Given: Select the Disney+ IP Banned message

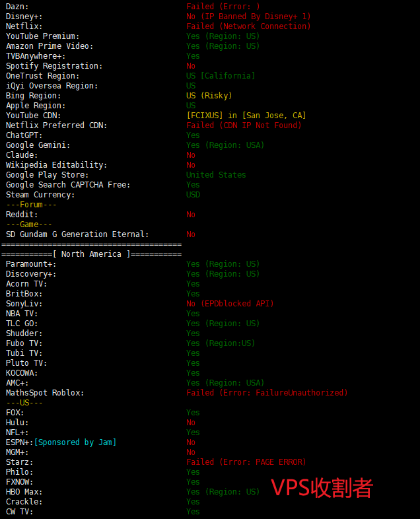Looking at the screenshot, I should (x=248, y=17).
